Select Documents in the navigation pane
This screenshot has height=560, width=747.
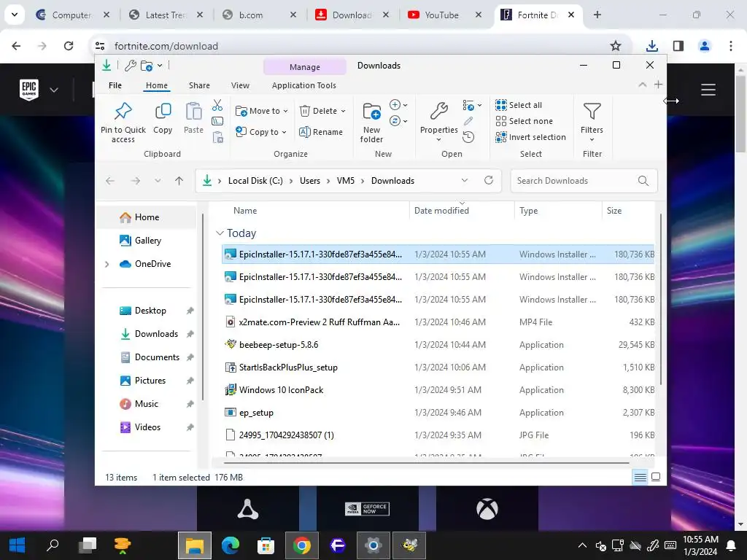click(158, 357)
